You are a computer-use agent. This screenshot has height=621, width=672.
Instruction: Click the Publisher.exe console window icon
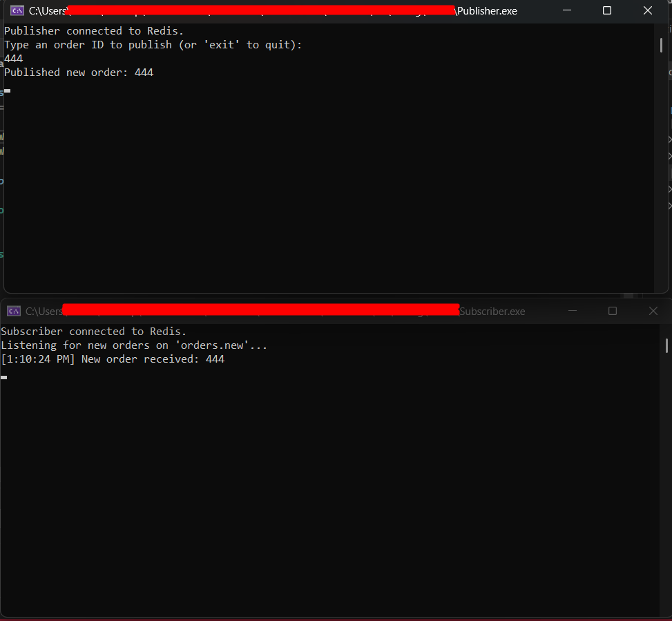coord(17,11)
